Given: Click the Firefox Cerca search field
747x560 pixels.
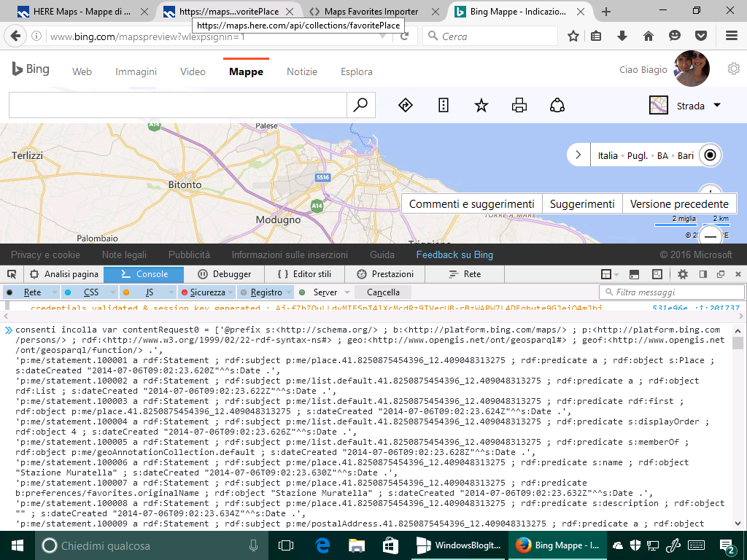Looking at the screenshot, I should click(489, 36).
